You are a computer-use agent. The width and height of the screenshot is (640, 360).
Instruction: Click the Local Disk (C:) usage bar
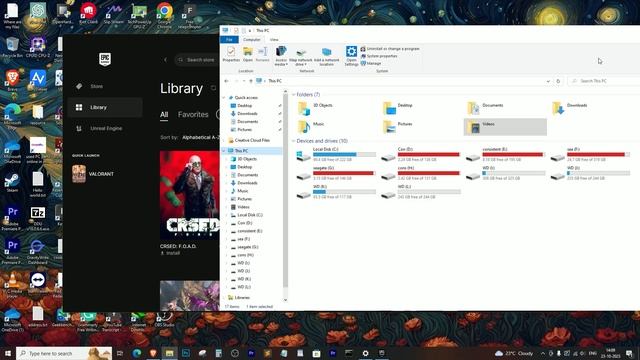coord(344,155)
